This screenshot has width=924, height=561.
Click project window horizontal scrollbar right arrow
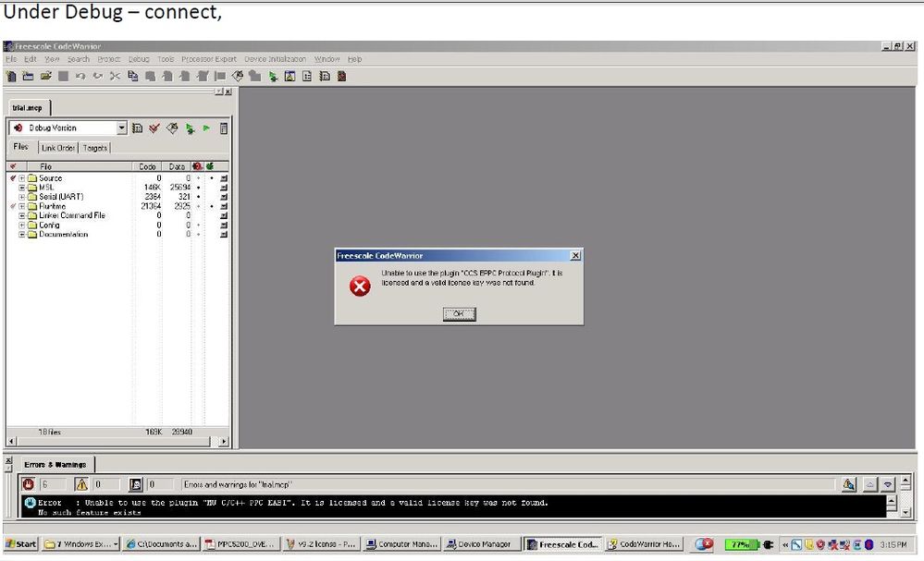(223, 441)
